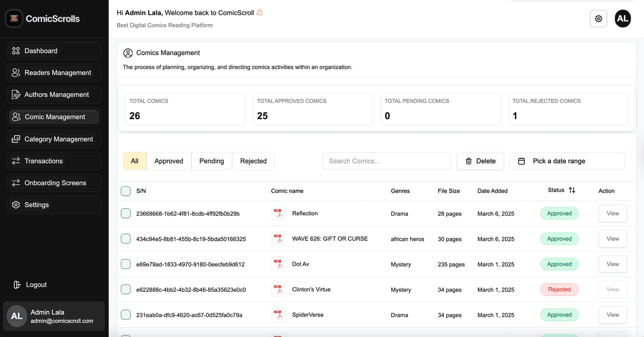
Task: Check the Reflection comic row checkbox
Action: click(126, 213)
